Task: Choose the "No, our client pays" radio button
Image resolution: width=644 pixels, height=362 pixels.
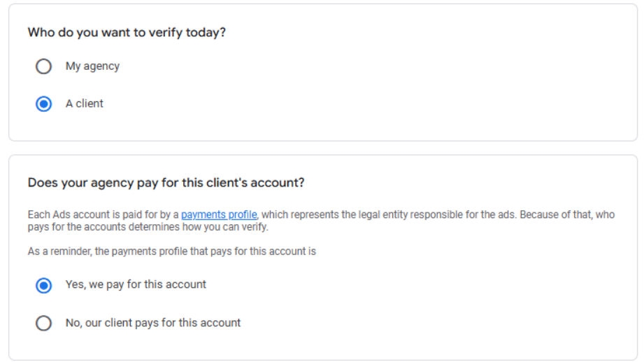Action: click(43, 323)
